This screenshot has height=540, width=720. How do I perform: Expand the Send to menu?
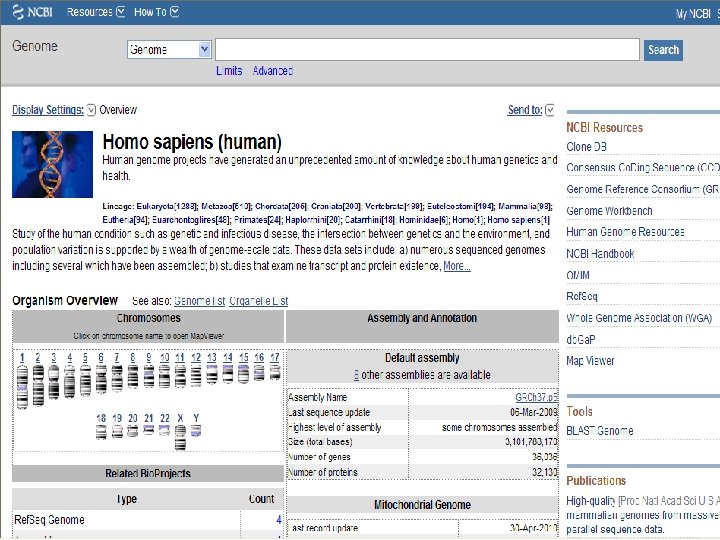[x=531, y=110]
